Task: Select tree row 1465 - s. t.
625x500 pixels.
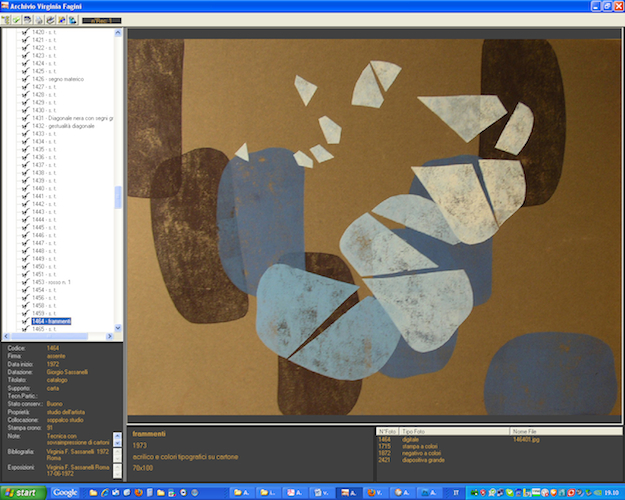Action: pos(44,329)
